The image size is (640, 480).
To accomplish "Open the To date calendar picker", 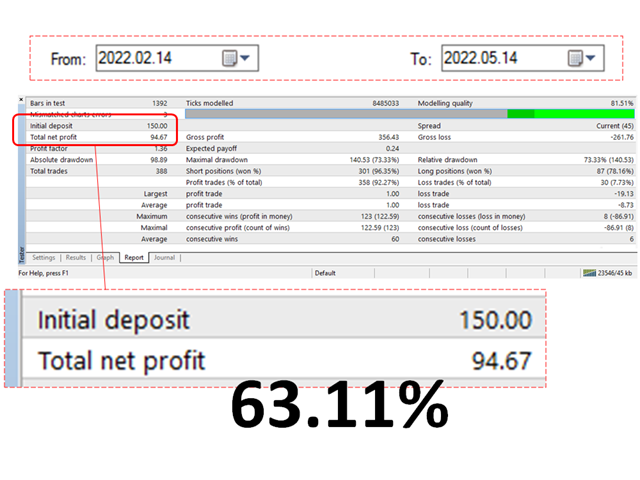I will point(575,58).
